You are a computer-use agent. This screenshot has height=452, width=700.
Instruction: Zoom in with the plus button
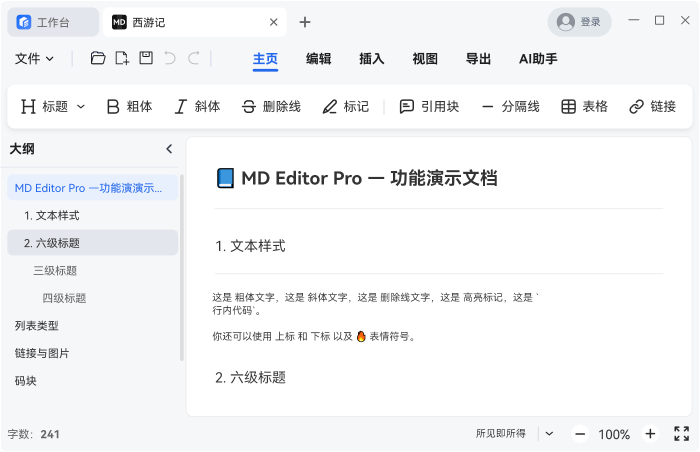(650, 434)
